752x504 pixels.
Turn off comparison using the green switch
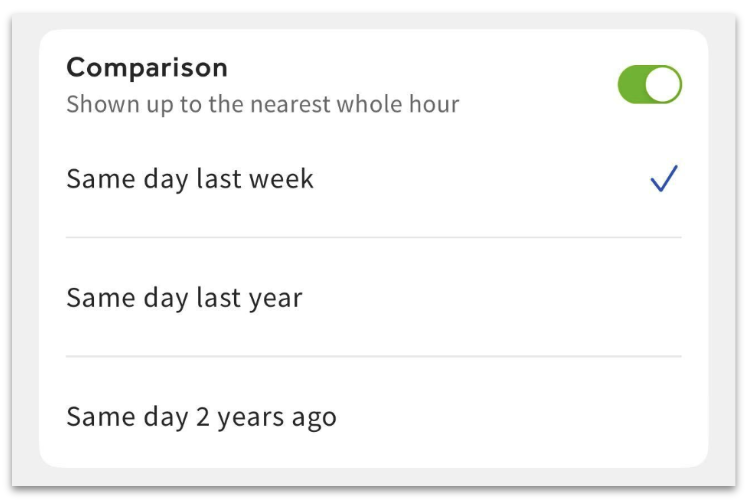pos(649,85)
